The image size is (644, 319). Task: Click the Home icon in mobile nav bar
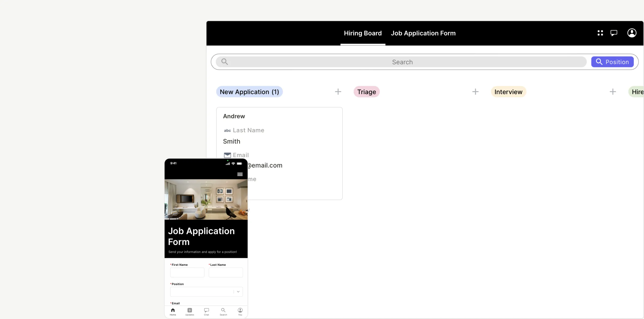pyautogui.click(x=172, y=310)
